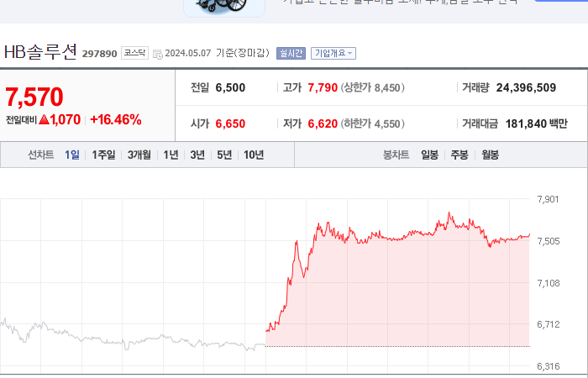Screen dimensions: 588x378
Task: Select the 1년 chart period
Action: click(171, 155)
